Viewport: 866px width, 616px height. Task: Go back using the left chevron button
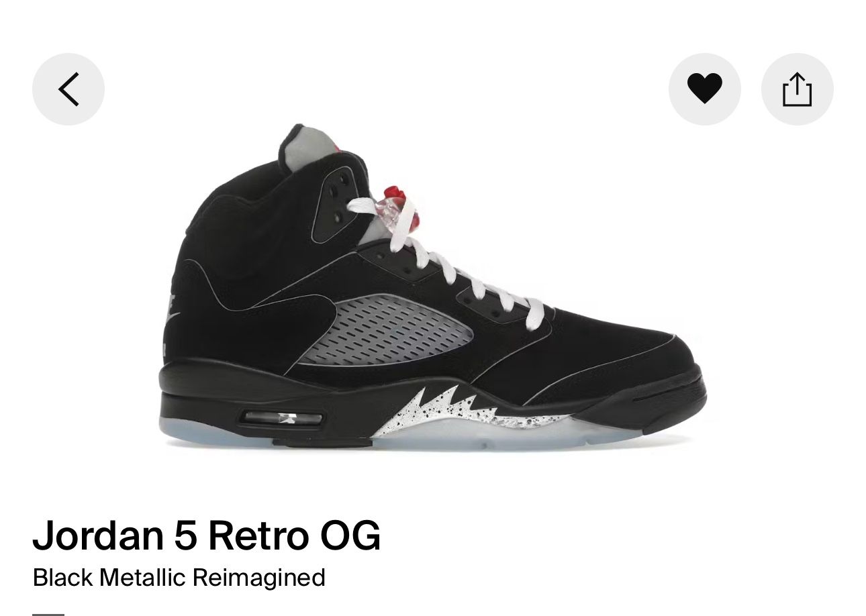(x=68, y=89)
